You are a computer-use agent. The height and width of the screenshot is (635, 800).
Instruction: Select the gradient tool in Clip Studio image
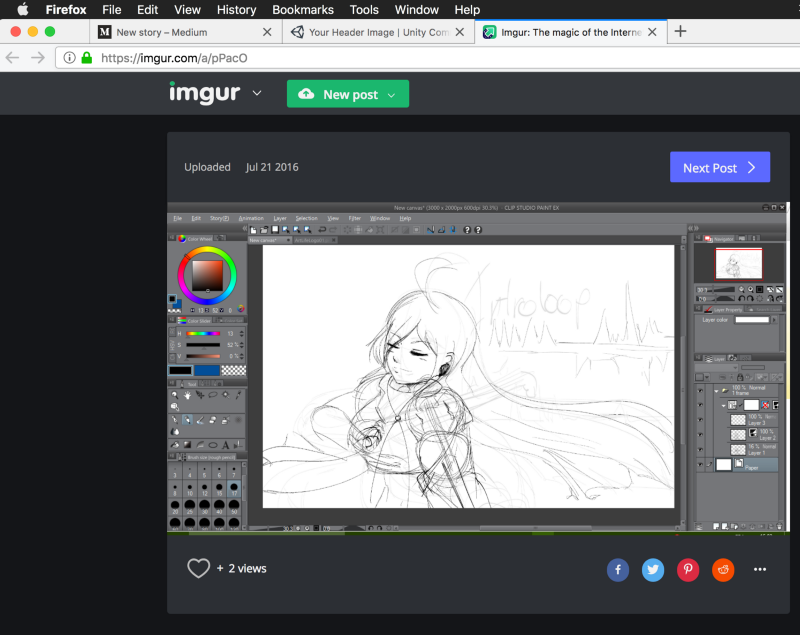(x=187, y=445)
